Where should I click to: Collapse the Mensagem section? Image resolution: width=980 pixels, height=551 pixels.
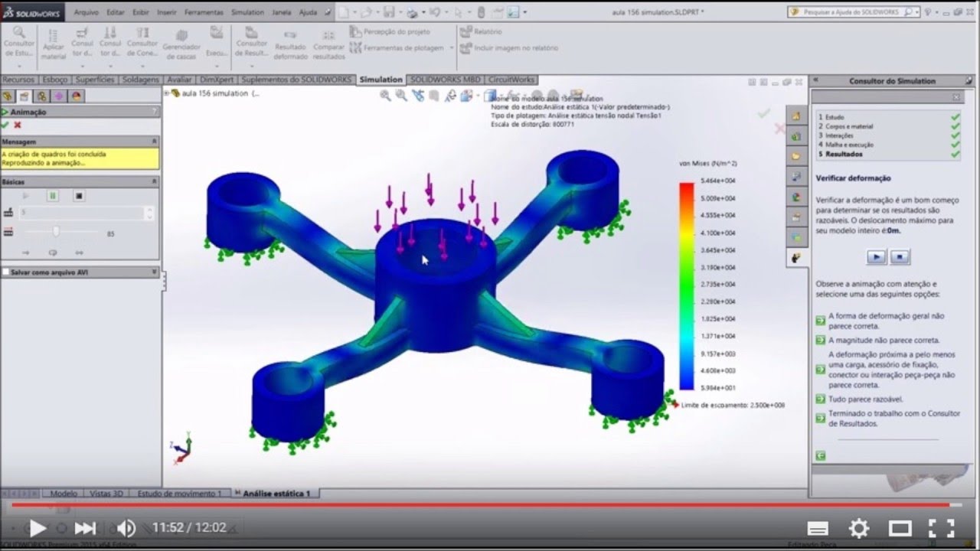pyautogui.click(x=155, y=142)
